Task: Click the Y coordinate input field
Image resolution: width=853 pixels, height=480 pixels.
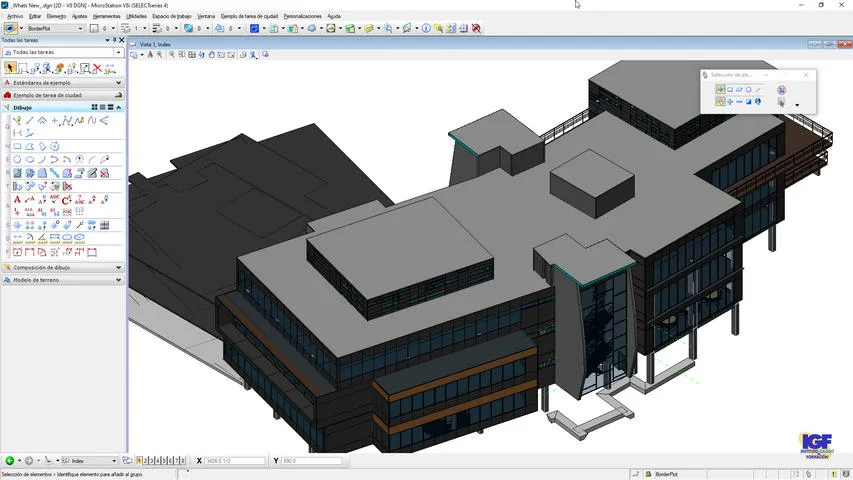Action: [x=312, y=461]
